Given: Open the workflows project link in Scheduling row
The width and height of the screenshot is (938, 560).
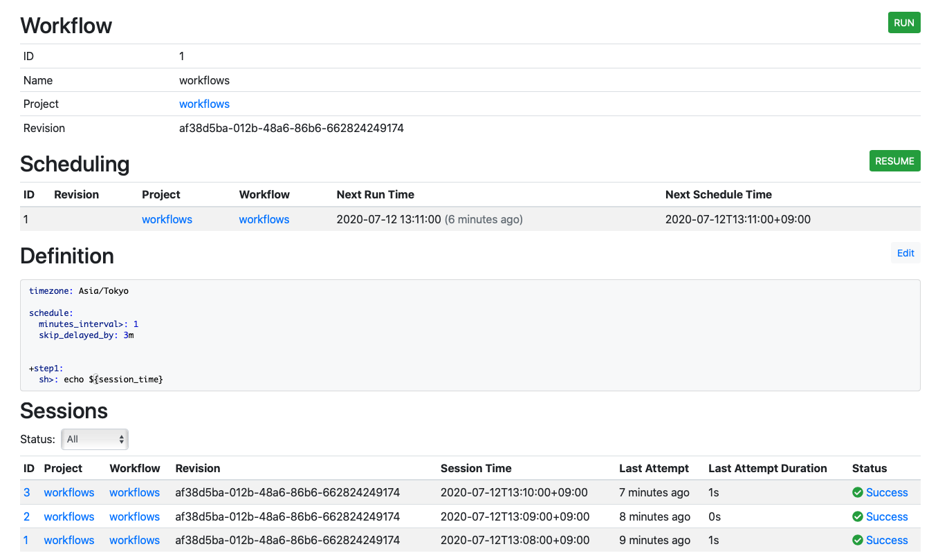Looking at the screenshot, I should click(x=167, y=219).
